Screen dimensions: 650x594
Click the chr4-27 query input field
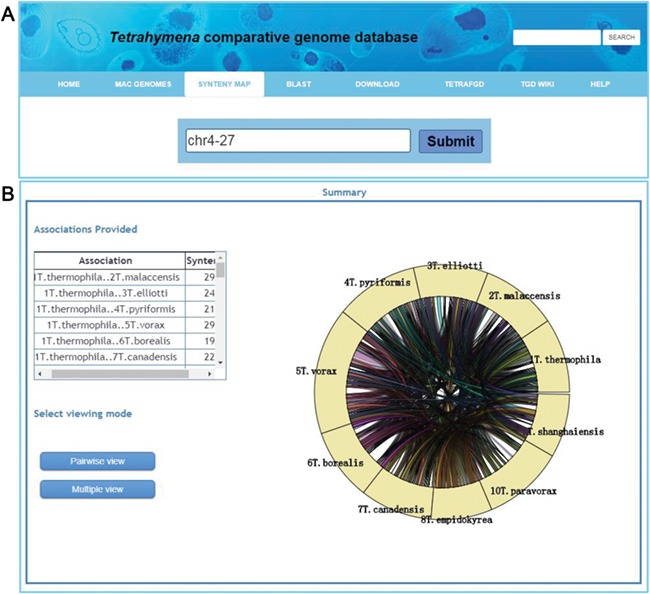click(298, 141)
